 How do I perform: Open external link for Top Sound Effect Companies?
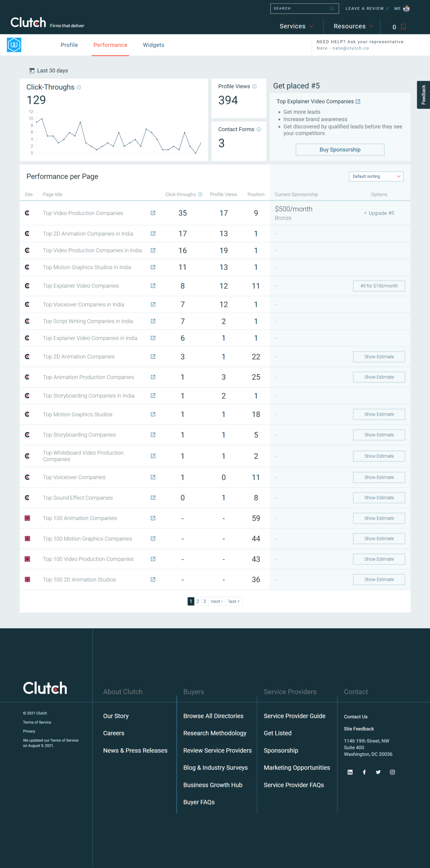(x=153, y=498)
